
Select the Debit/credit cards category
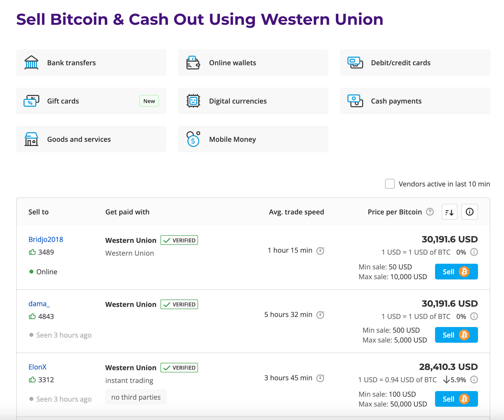point(415,63)
